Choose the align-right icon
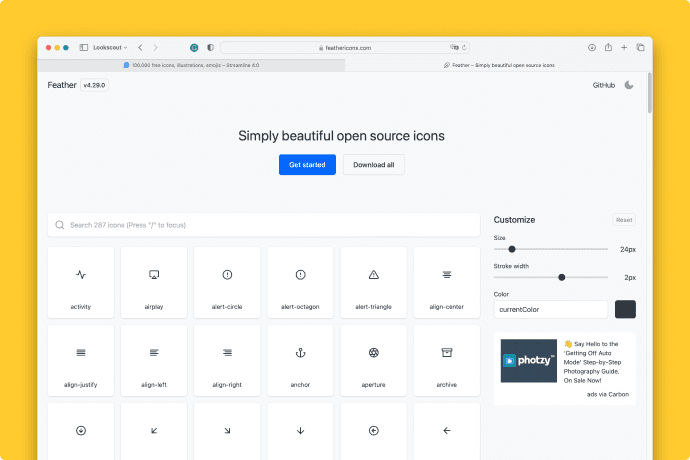690x460 pixels. [x=227, y=360]
